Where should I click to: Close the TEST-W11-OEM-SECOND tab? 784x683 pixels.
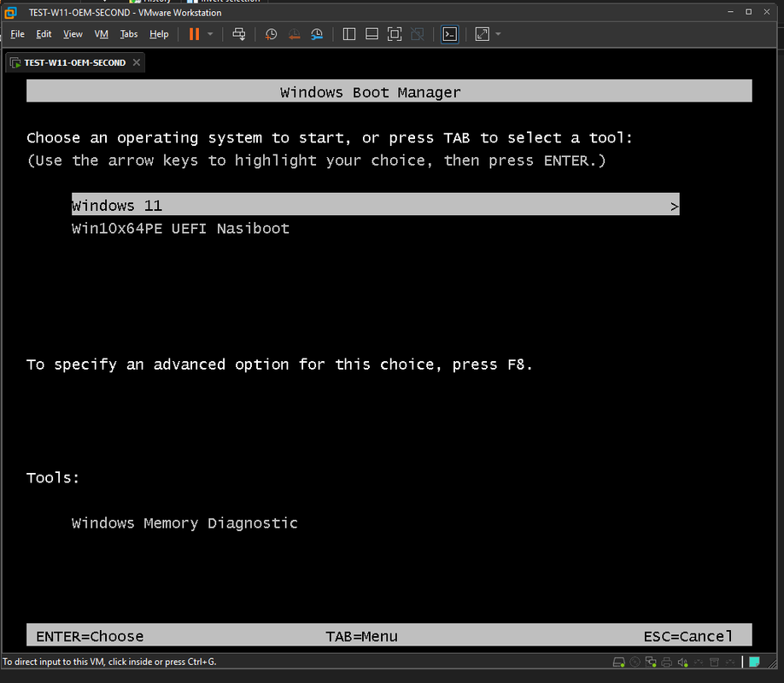tap(137, 62)
